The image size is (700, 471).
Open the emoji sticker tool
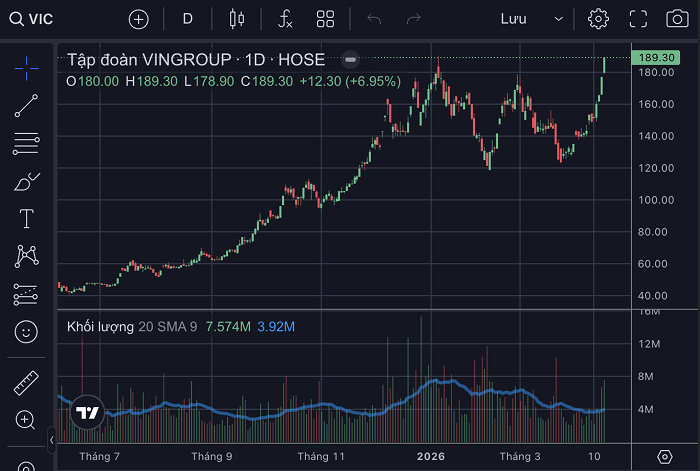(26, 330)
